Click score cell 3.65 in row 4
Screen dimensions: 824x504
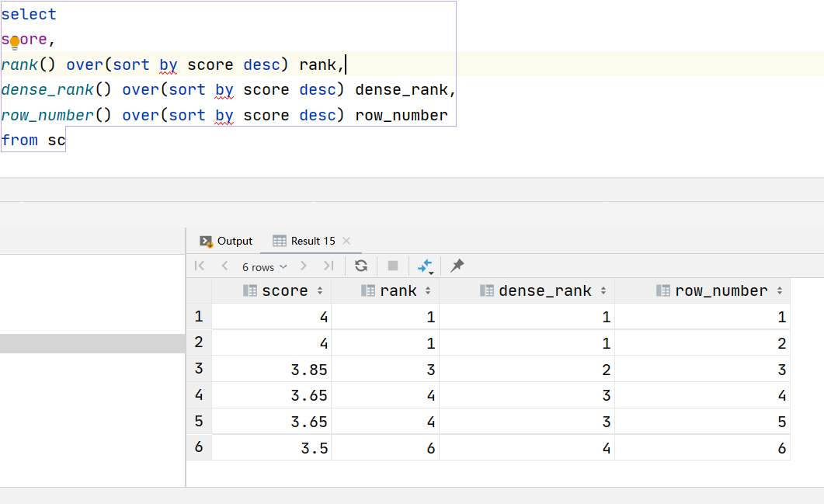[272, 395]
